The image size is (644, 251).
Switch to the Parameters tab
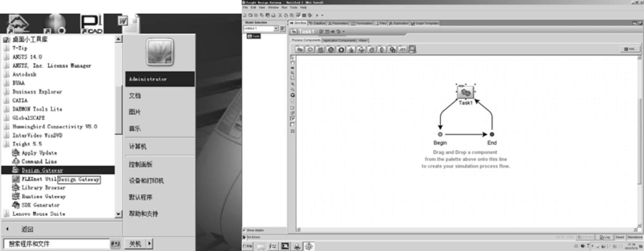click(338, 23)
